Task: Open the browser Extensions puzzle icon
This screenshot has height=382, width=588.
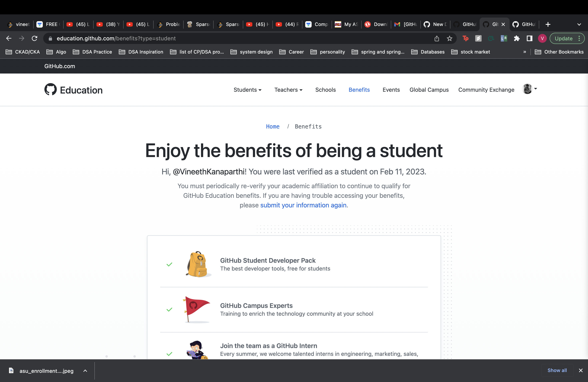Action: click(517, 39)
